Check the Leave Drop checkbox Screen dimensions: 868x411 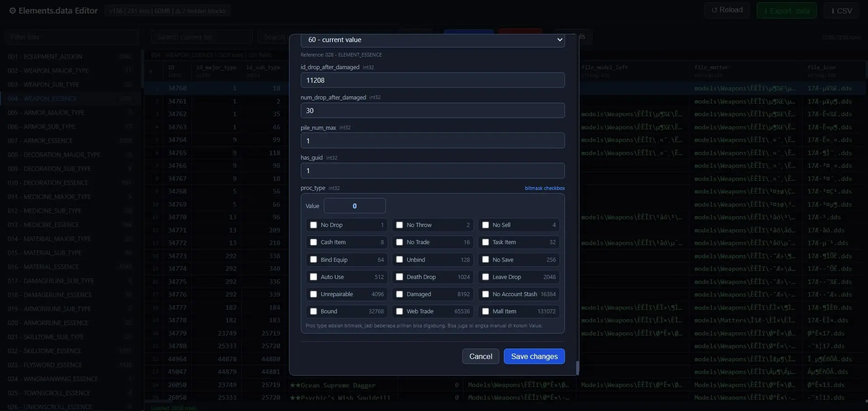point(485,277)
